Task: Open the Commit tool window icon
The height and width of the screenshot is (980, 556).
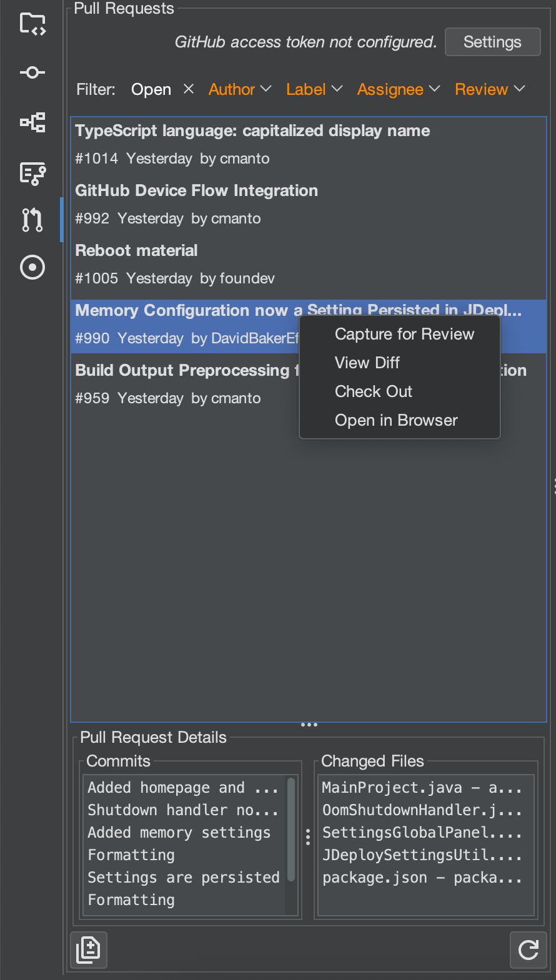Action: (32, 72)
